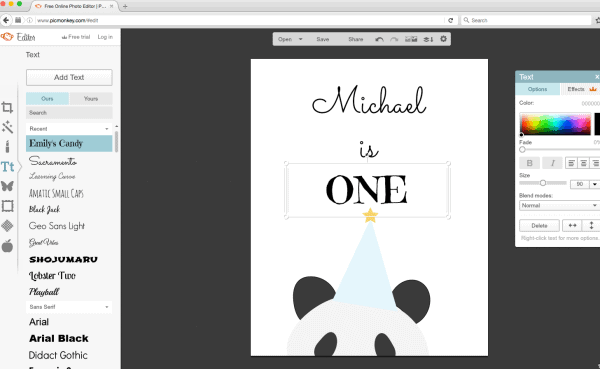Select the Emily's Candy font

69,144
